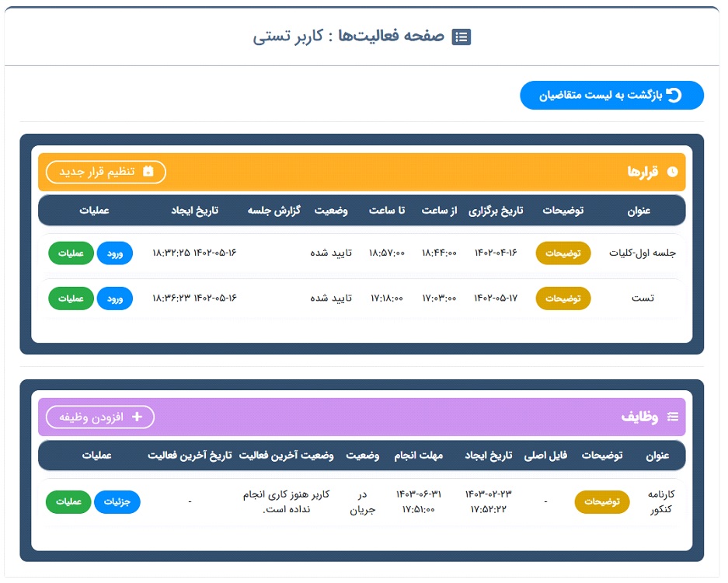The width and height of the screenshot is (728, 583).
Task: Click the task creation date ۱۴۰۳-۰۲-۲۳
Action: (489, 494)
